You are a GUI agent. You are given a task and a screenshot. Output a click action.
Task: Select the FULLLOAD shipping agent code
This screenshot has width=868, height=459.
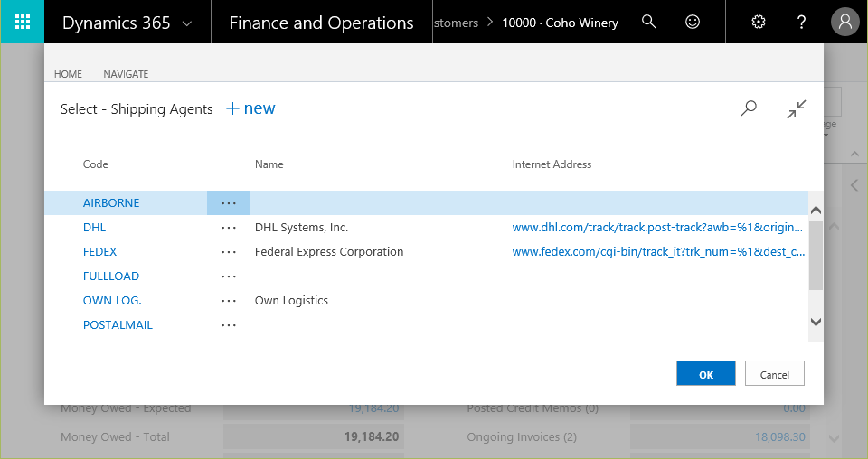110,276
